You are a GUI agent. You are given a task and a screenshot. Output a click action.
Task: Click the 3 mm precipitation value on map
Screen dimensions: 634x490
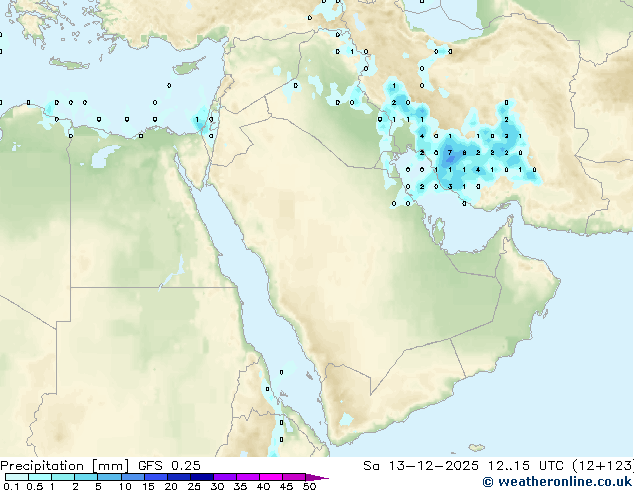(x=450, y=186)
